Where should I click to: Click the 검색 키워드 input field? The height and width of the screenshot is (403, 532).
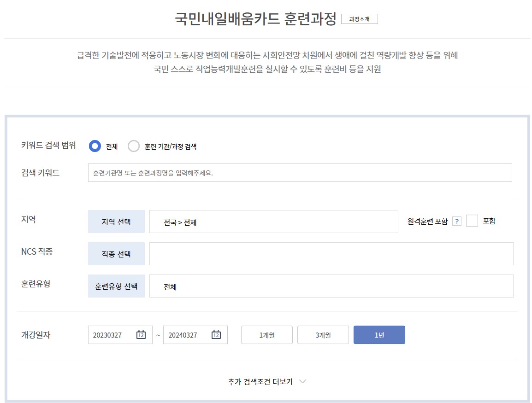point(300,172)
